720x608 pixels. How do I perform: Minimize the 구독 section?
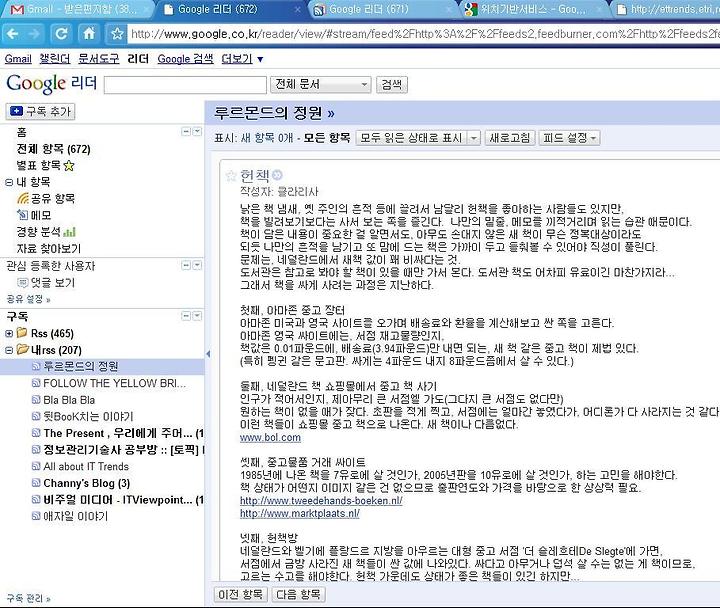[x=186, y=315]
